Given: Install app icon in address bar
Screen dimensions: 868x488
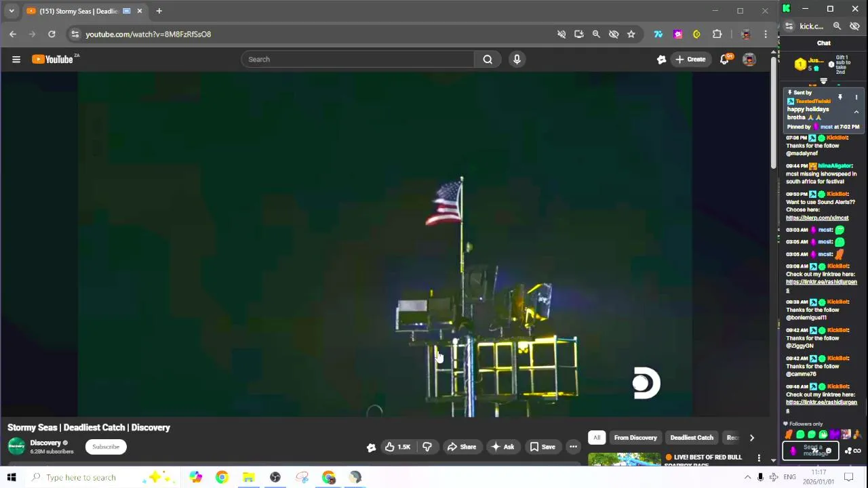Looking at the screenshot, I should pyautogui.click(x=578, y=34).
